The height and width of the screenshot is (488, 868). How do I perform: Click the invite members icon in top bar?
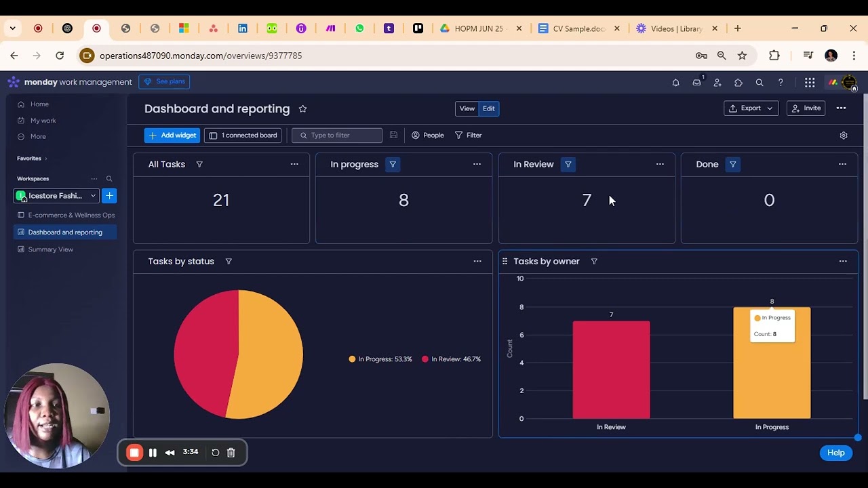coord(717,83)
